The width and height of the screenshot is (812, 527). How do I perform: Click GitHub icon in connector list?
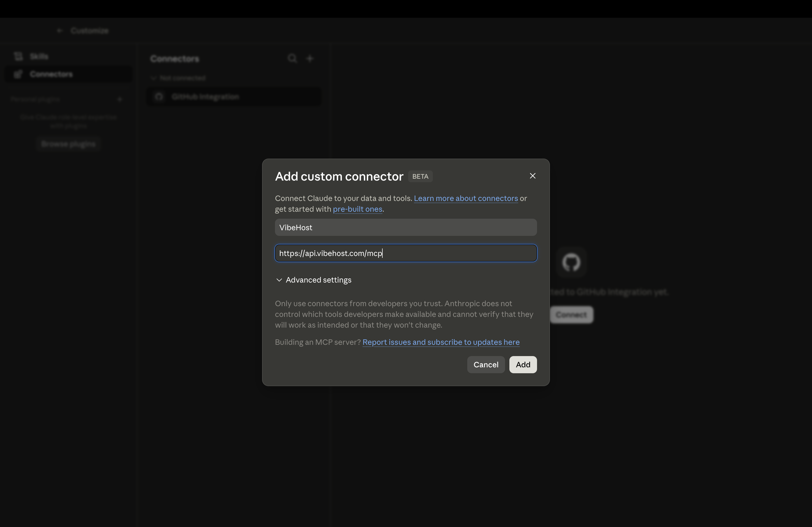point(159,97)
